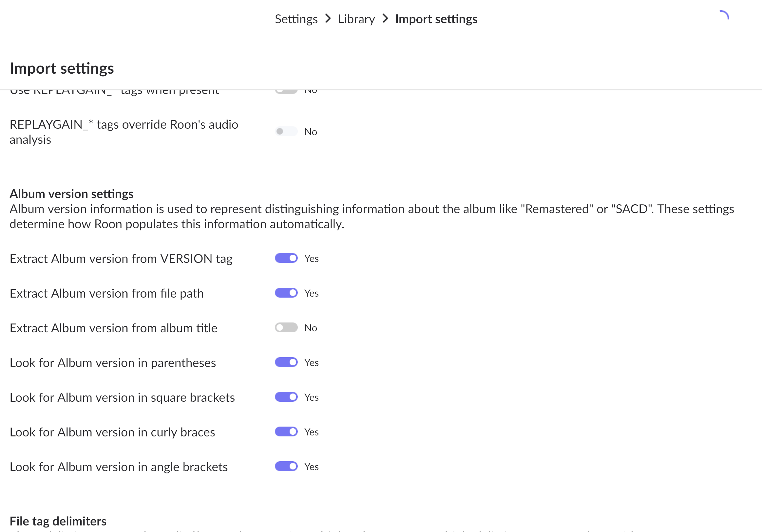The image size is (762, 532).
Task: Click the Import settings page heading
Action: tap(62, 68)
